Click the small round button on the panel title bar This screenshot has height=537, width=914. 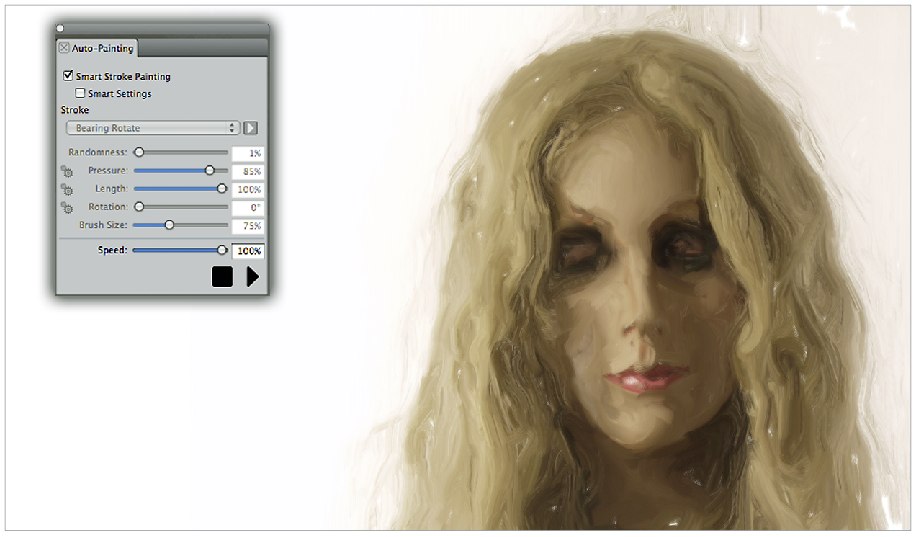pyautogui.click(x=60, y=28)
